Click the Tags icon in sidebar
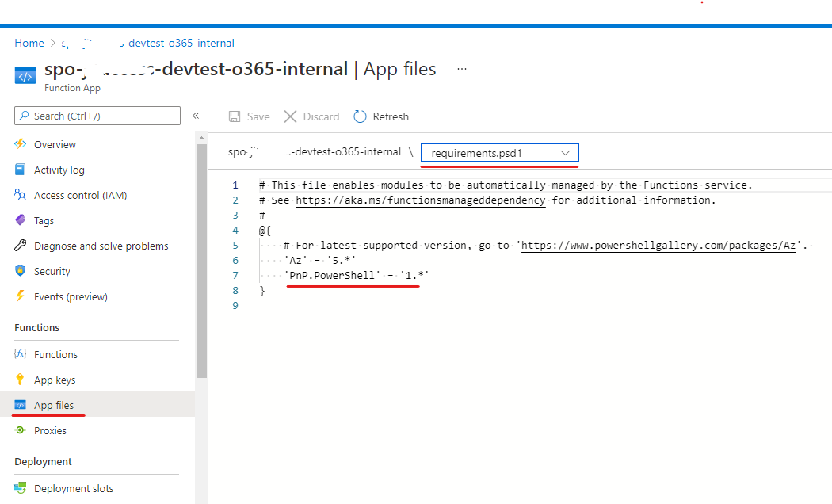The height and width of the screenshot is (504, 832). [x=21, y=220]
